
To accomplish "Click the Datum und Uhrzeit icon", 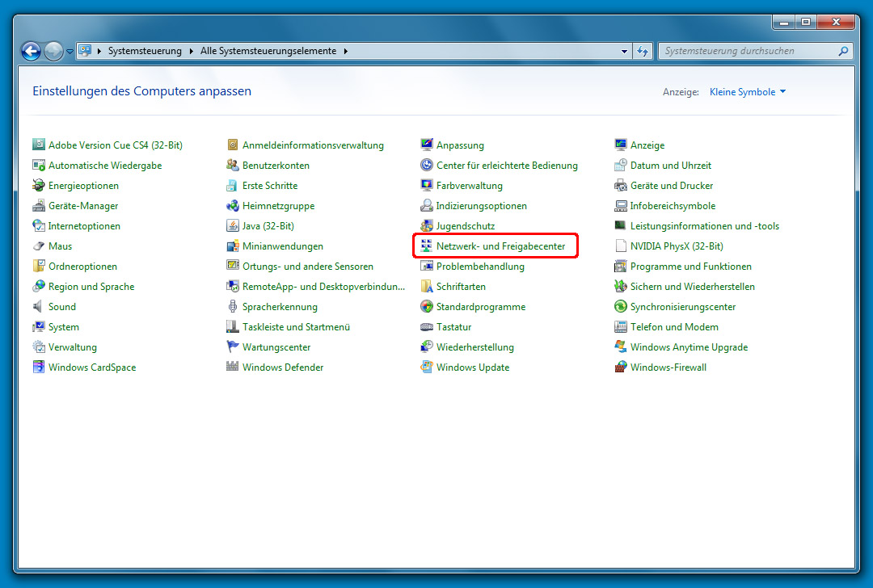I will pos(620,166).
